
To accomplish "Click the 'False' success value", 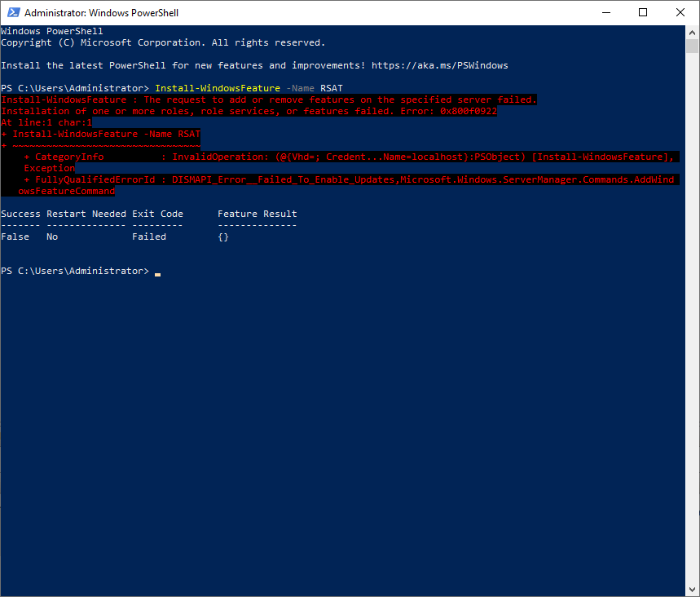I will (x=15, y=237).
